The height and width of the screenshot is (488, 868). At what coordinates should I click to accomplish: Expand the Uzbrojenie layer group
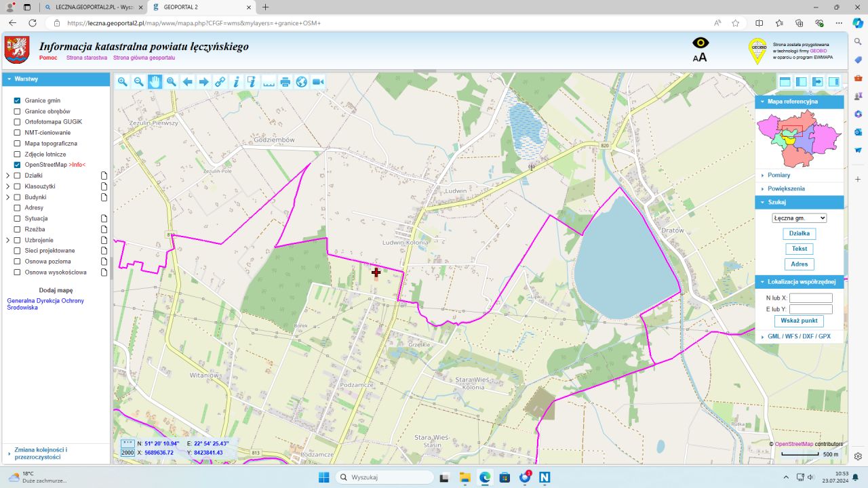click(x=7, y=240)
